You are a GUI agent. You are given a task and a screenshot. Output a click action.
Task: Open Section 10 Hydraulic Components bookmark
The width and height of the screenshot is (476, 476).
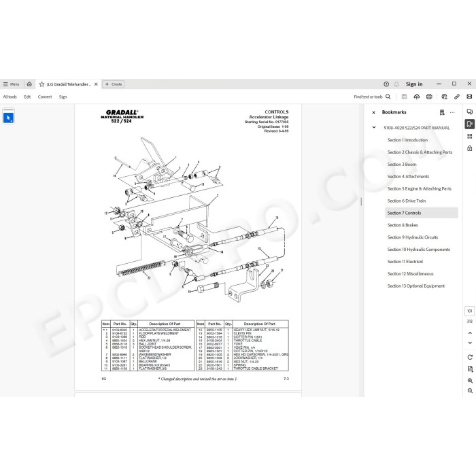point(419,250)
